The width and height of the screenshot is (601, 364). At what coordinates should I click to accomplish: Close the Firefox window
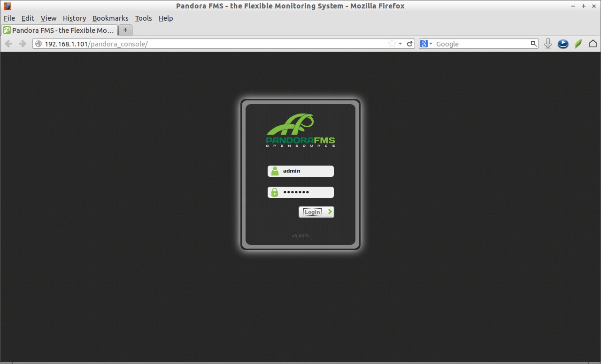click(593, 6)
